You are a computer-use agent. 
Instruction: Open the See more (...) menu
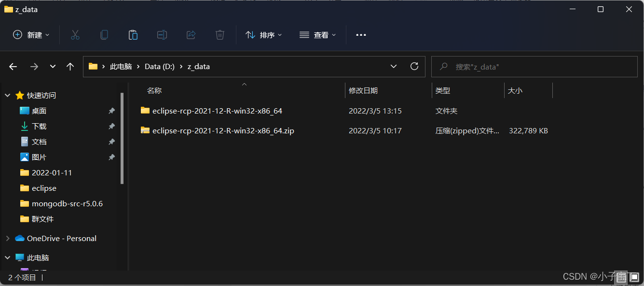point(361,34)
